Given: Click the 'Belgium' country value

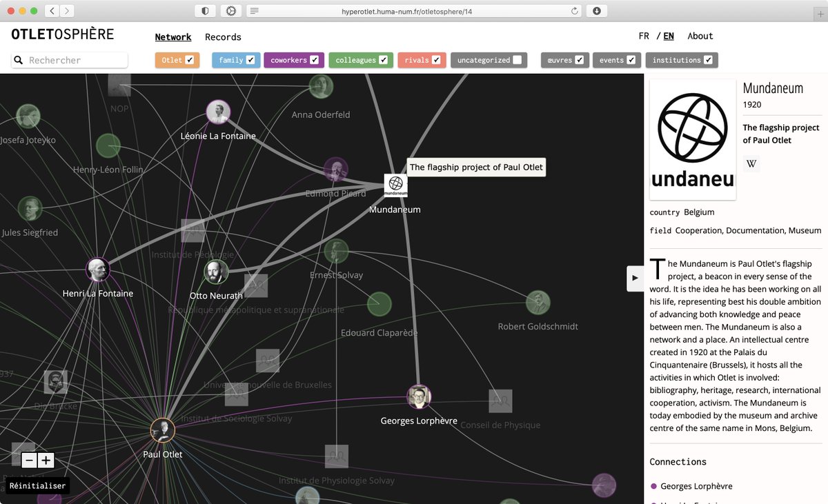Looking at the screenshot, I should (x=699, y=212).
